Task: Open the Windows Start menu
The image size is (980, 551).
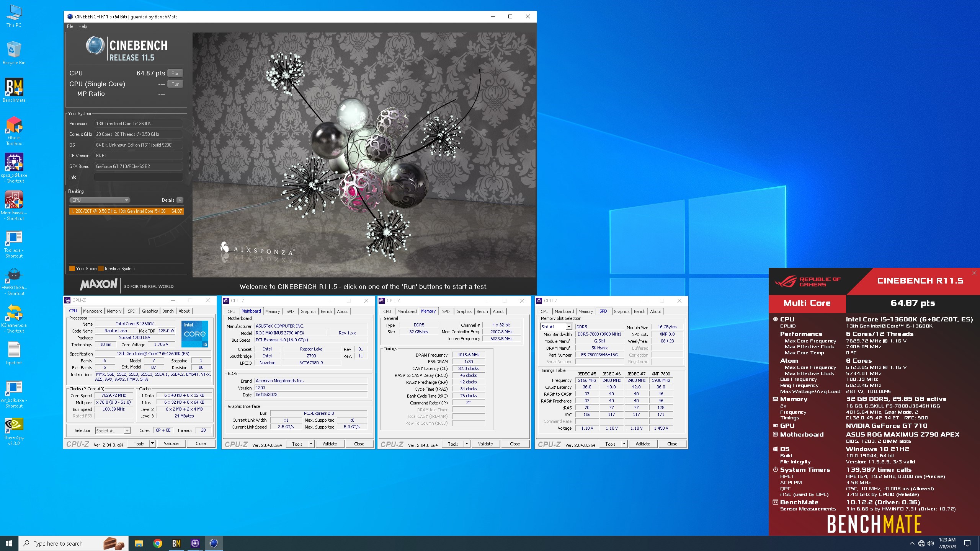Action: (9, 543)
